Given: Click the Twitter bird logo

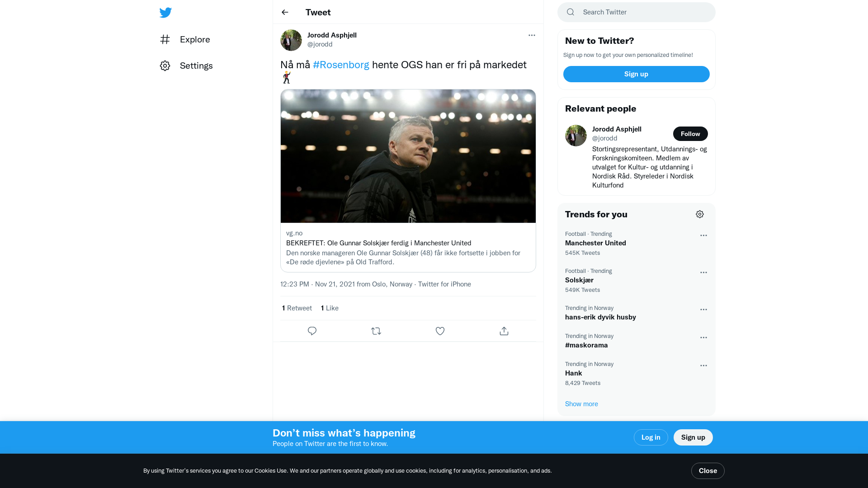Looking at the screenshot, I should point(165,12).
